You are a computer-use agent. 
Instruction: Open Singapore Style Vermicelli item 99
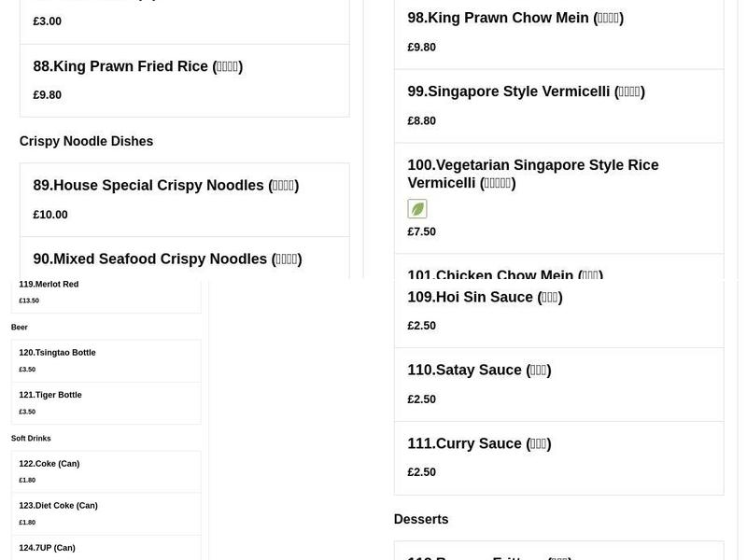point(525,91)
